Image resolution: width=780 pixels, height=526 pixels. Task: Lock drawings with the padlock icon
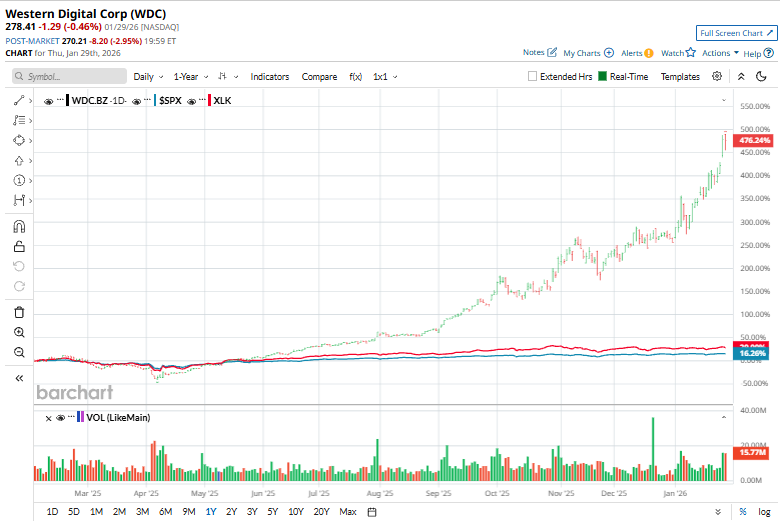click(19, 246)
